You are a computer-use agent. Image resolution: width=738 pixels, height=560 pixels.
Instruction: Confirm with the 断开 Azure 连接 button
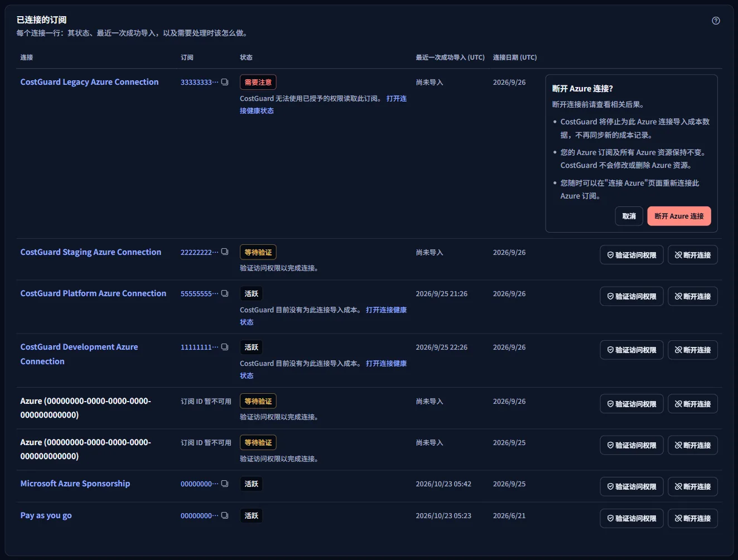(679, 216)
